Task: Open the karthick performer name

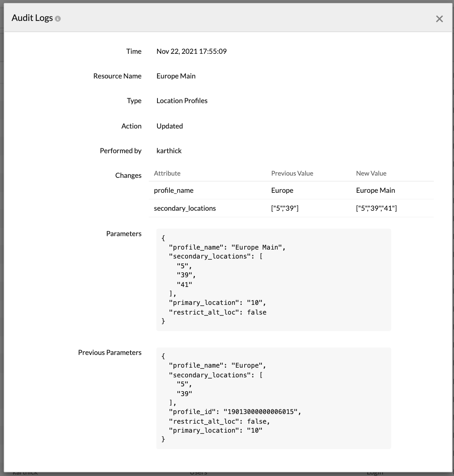Action: (x=169, y=151)
